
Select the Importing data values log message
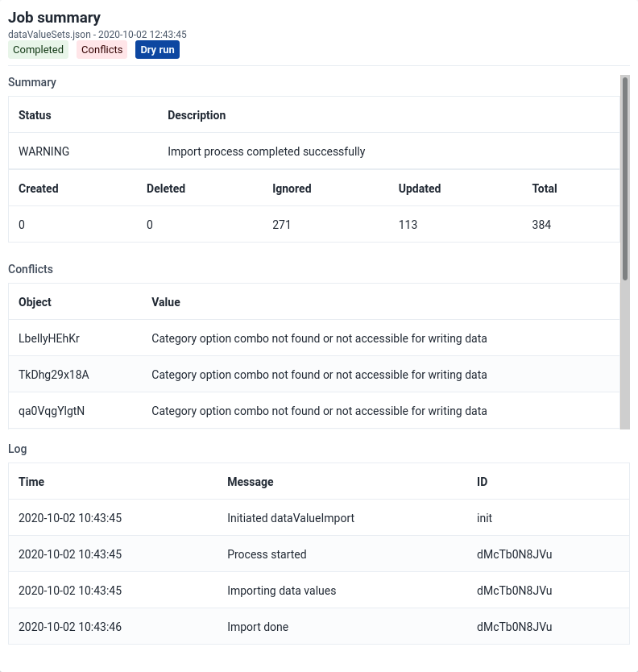coord(281,591)
